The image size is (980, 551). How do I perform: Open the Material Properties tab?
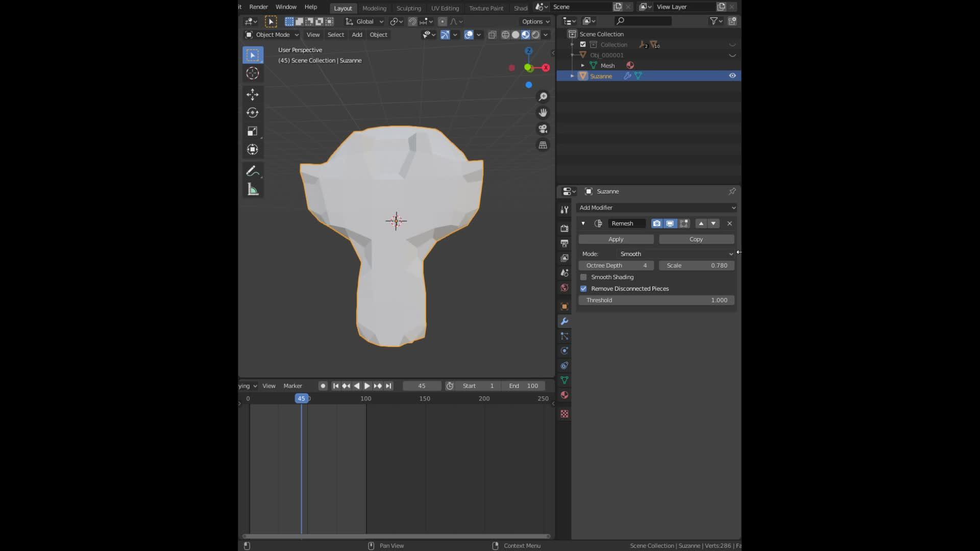[564, 395]
